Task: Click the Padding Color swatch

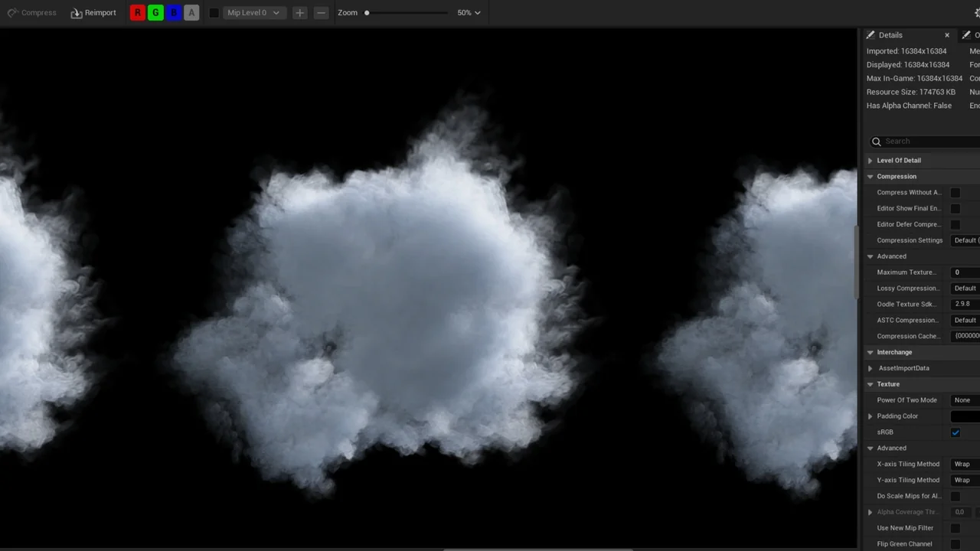Action: coord(965,416)
